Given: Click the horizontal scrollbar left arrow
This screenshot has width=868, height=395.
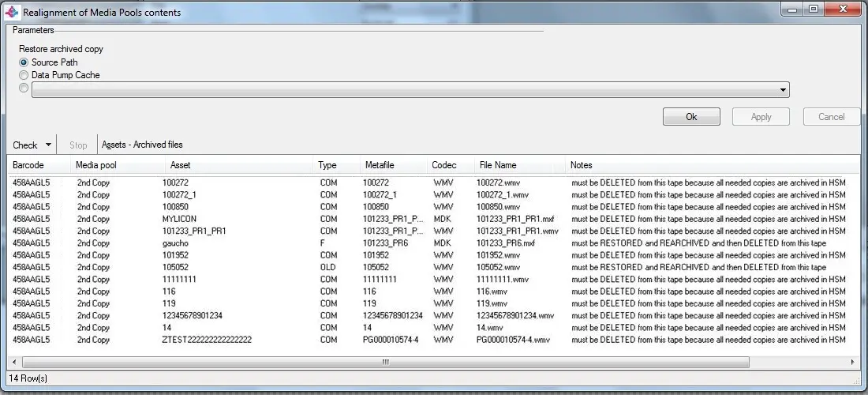Looking at the screenshot, I should point(13,362).
